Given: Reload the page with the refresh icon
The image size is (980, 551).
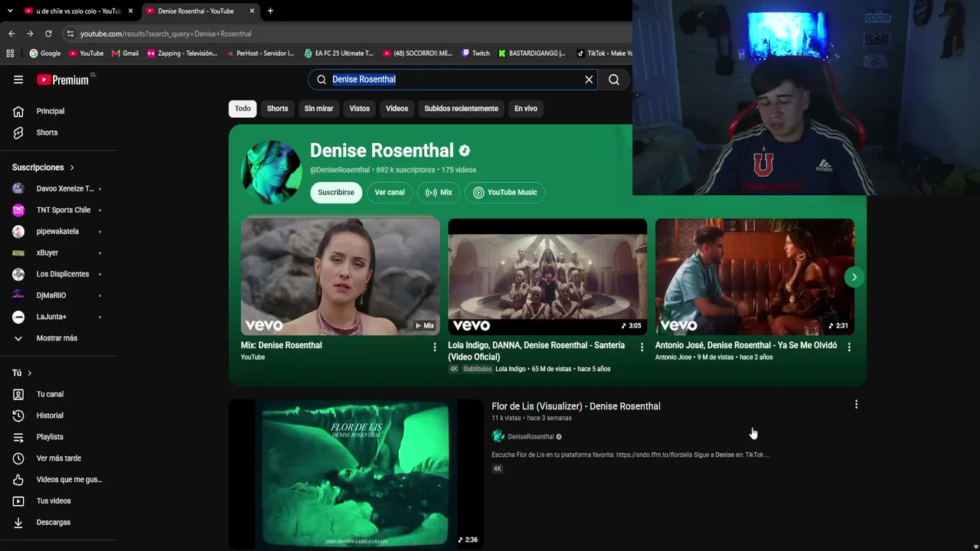Looking at the screenshot, I should [x=48, y=34].
